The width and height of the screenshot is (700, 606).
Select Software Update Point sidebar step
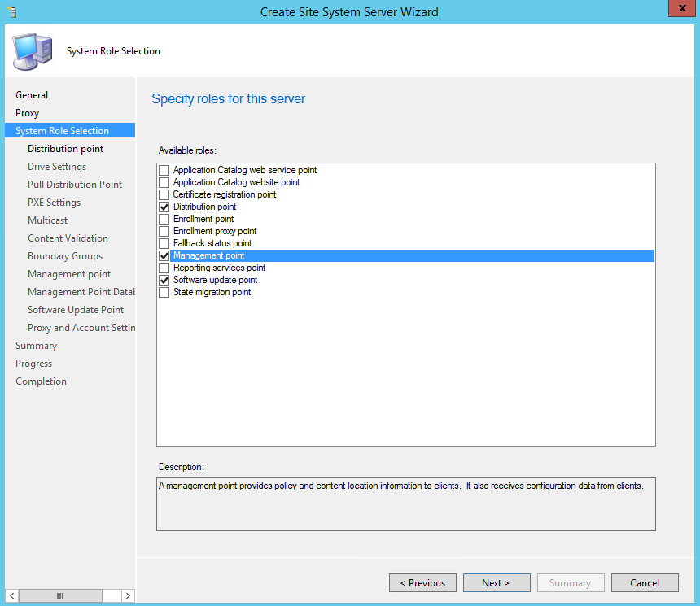pos(76,310)
